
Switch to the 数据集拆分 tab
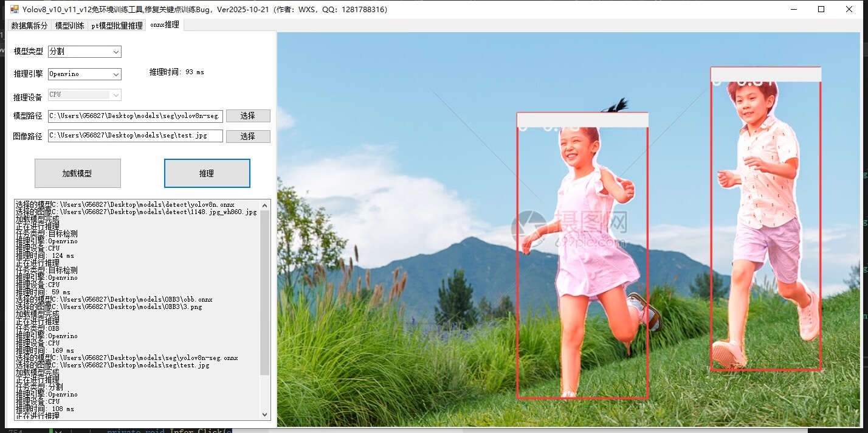click(x=29, y=26)
